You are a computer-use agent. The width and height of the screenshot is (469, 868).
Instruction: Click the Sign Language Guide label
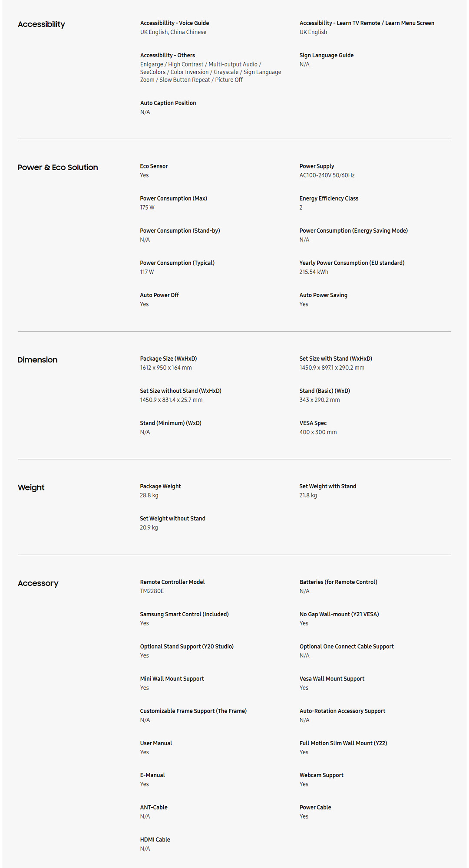326,55
